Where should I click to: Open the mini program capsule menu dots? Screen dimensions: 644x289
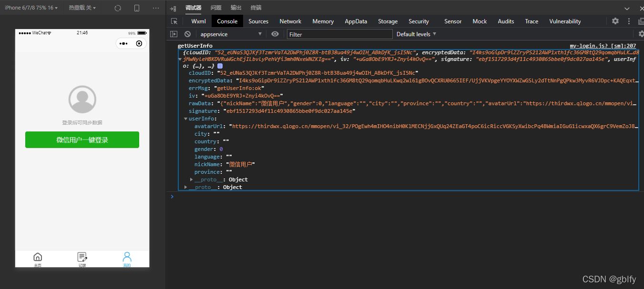(x=123, y=43)
